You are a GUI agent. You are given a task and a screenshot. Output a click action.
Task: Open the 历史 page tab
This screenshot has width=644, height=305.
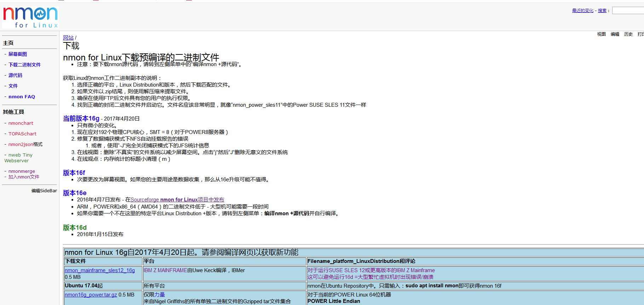628,34
